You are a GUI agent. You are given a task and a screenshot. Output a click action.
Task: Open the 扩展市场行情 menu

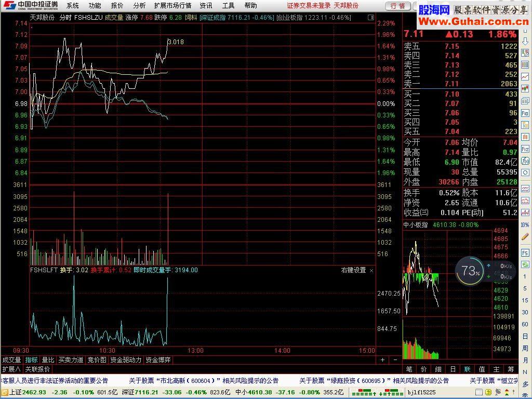click(x=172, y=5)
